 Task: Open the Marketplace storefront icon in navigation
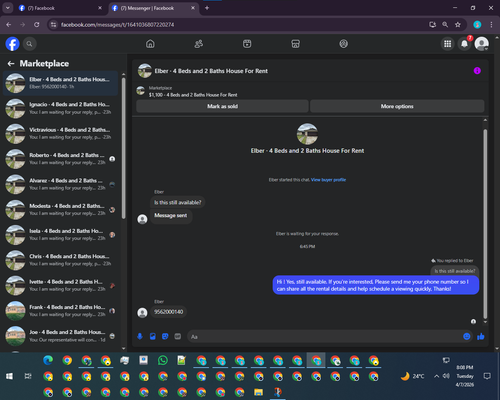(x=295, y=44)
